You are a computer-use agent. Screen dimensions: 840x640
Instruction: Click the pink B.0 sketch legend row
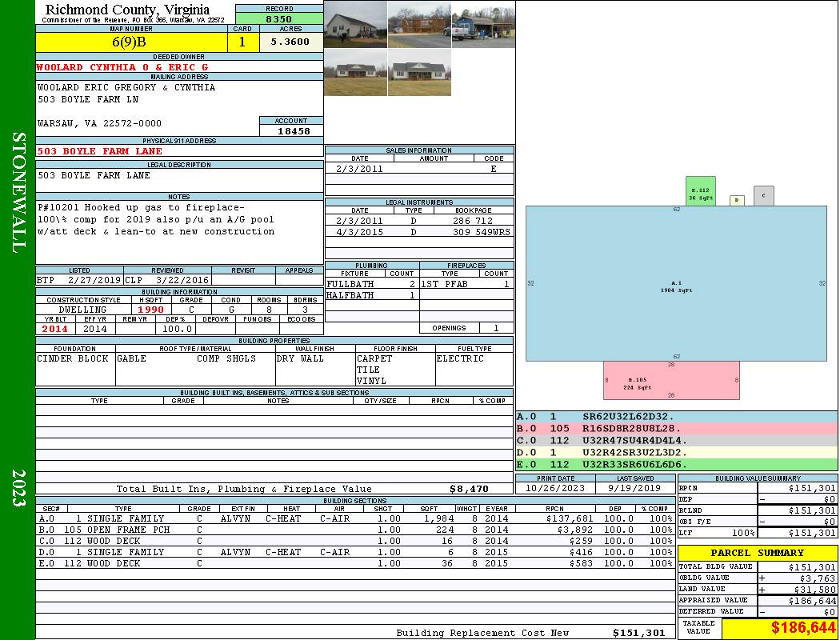click(676, 429)
